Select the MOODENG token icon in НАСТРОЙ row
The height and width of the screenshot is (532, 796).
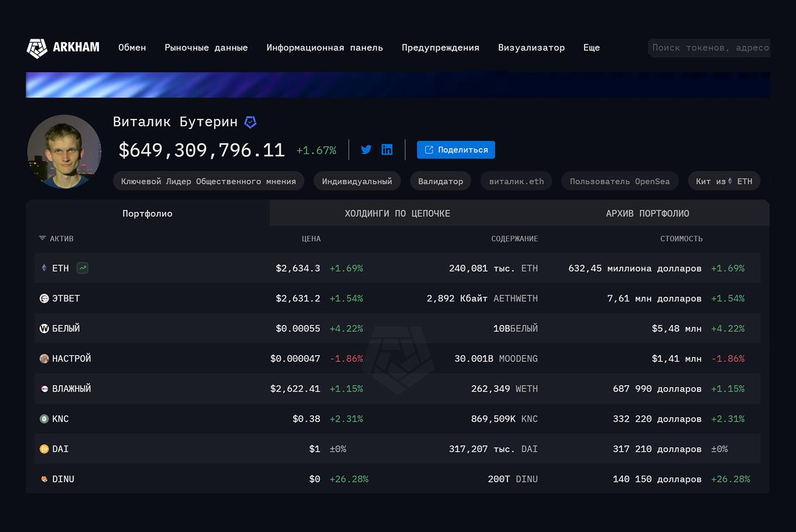click(44, 359)
